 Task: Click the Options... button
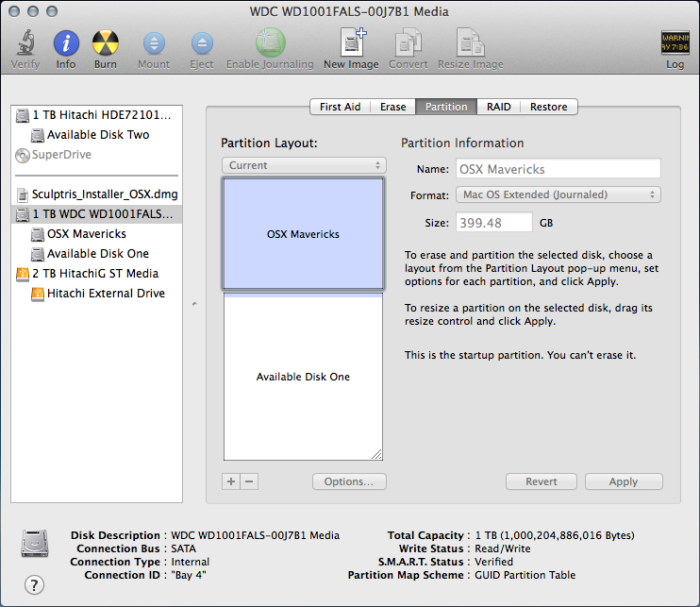[349, 481]
